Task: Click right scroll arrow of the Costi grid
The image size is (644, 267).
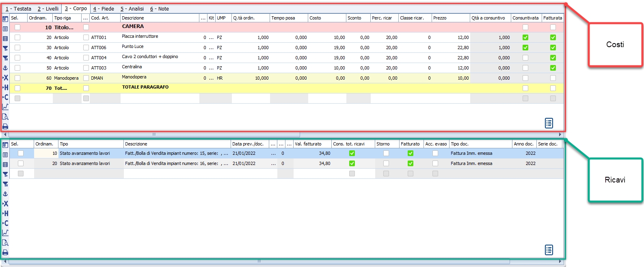Action: (x=560, y=135)
